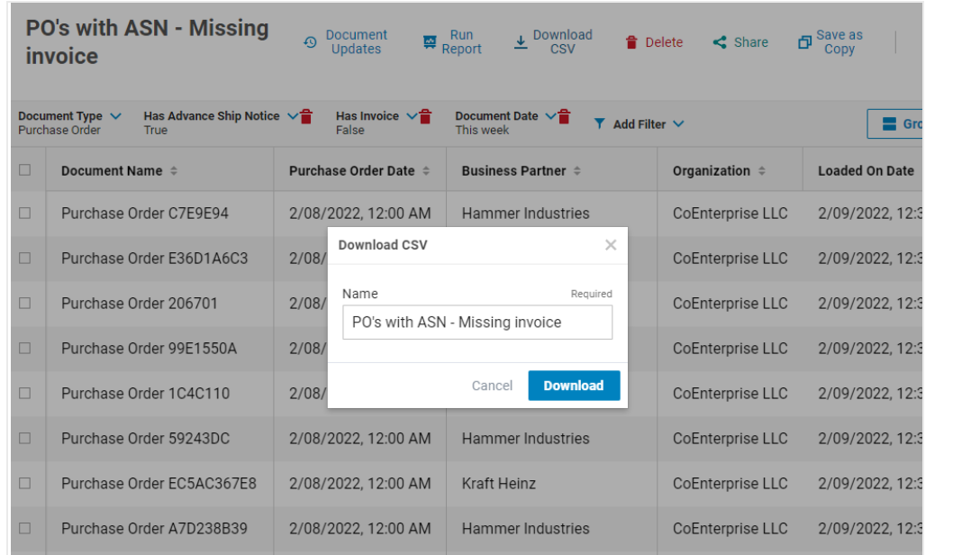Screen dimensions: 980x555
Task: Expand the Has Advance Ship Notice filter chevron
Action: pos(292,116)
